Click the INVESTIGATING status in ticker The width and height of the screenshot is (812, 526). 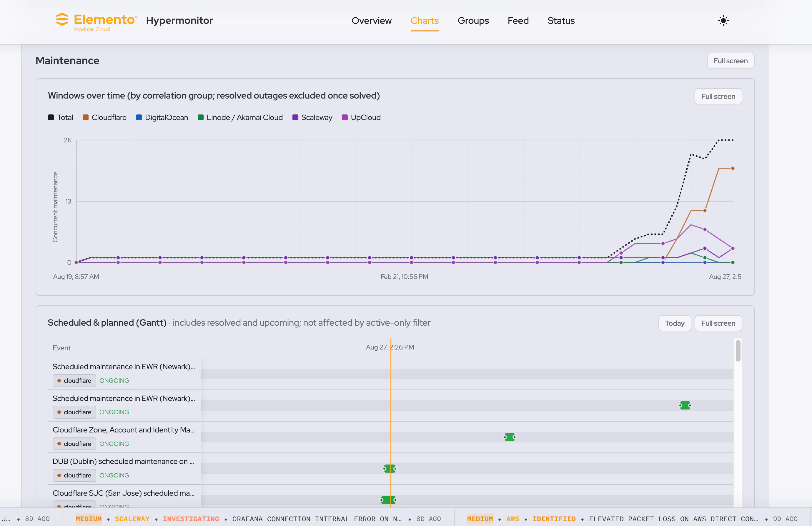pyautogui.click(x=191, y=519)
